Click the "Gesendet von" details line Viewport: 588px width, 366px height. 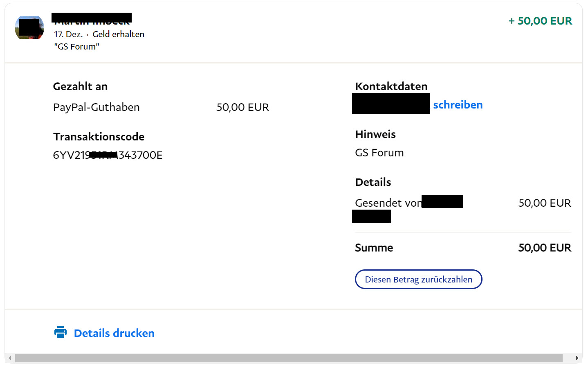click(388, 203)
